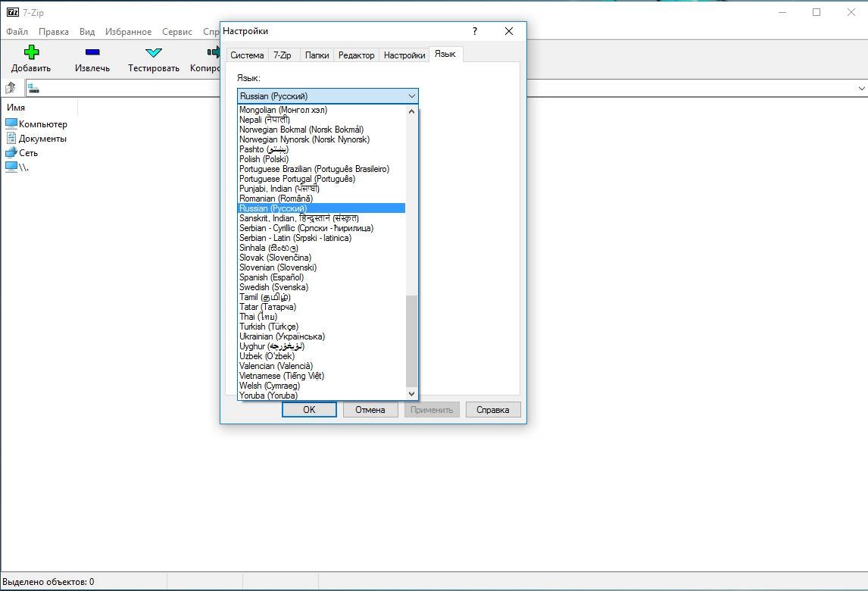Select Serbian - Cyrillic language
Image resolution: width=868 pixels, height=591 pixels.
tap(321, 228)
